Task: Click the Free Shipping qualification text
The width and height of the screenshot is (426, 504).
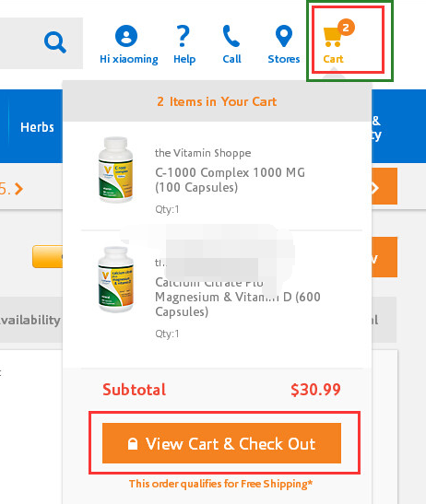Action: click(x=220, y=484)
